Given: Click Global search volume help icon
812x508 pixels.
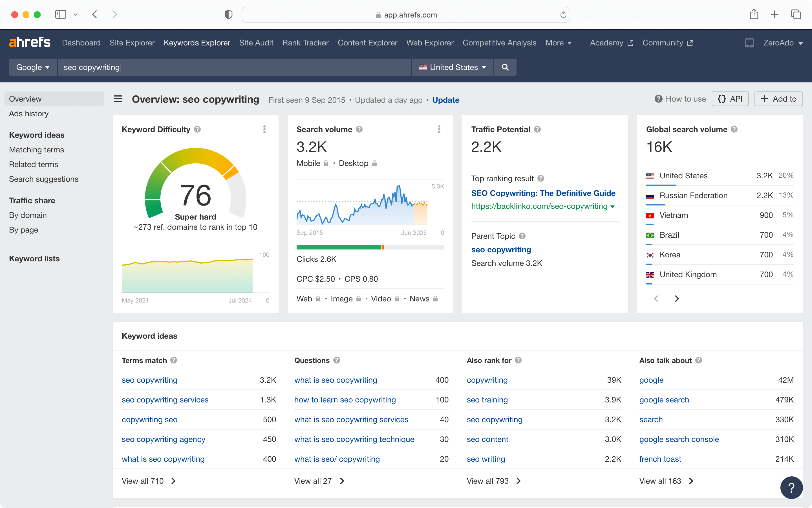Looking at the screenshot, I should point(734,129).
